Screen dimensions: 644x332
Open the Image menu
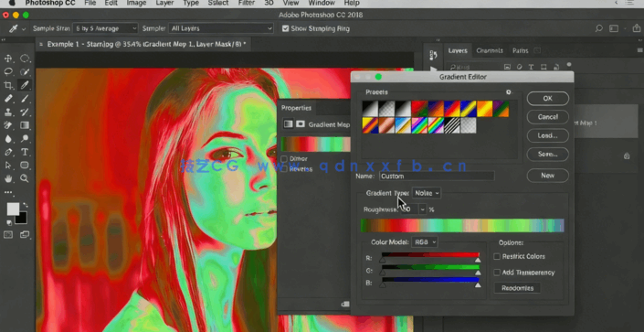(136, 4)
